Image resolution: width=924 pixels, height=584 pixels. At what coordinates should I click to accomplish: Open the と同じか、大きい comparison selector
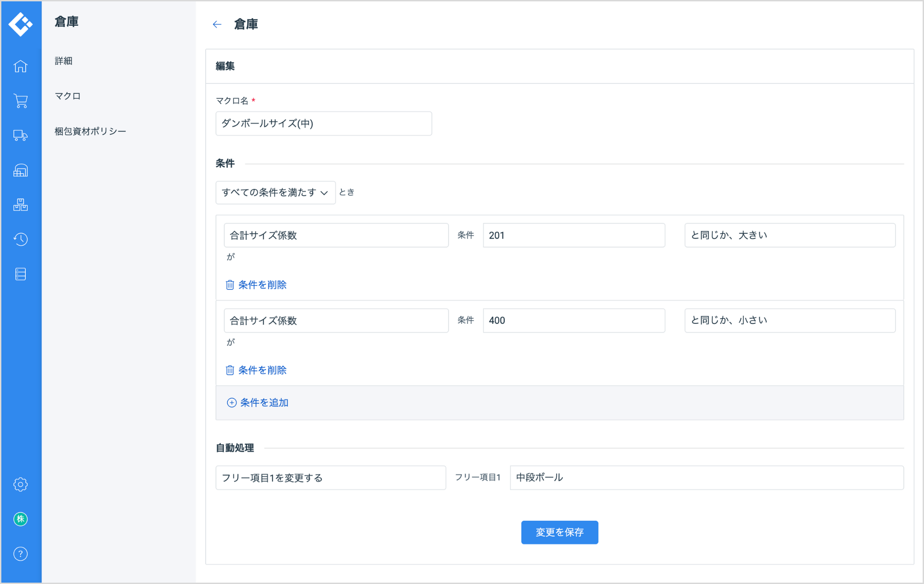coord(790,235)
